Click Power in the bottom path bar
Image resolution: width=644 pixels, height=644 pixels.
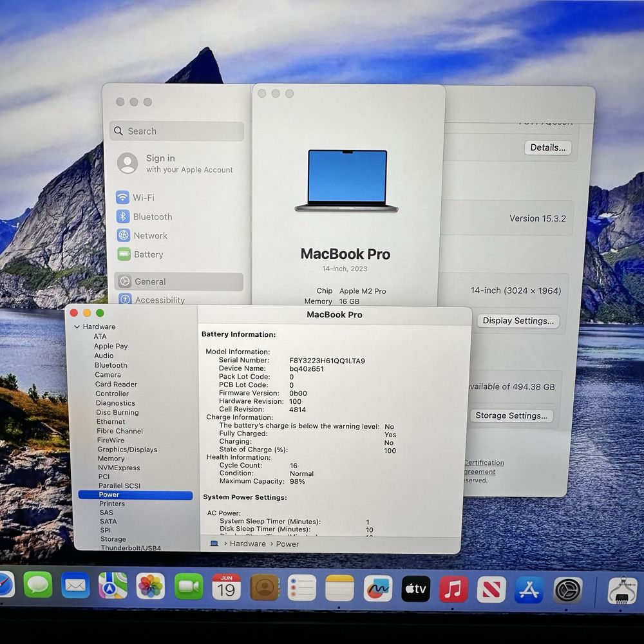tap(287, 544)
